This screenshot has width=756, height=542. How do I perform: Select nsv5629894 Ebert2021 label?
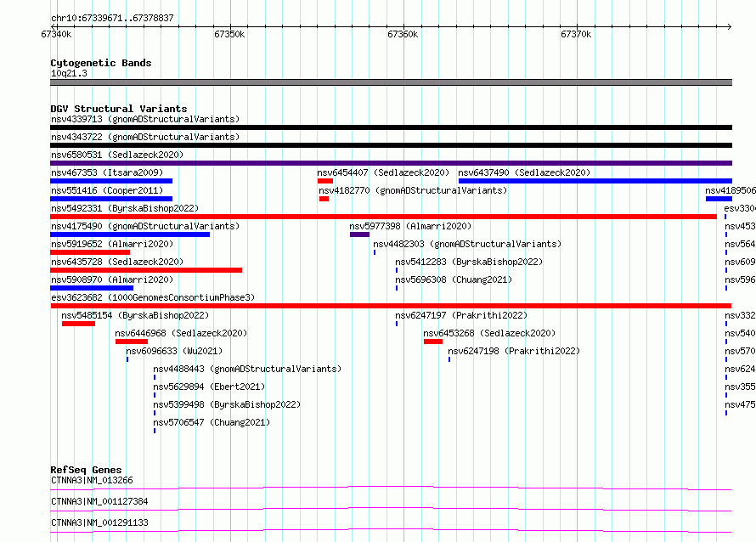pos(209,387)
